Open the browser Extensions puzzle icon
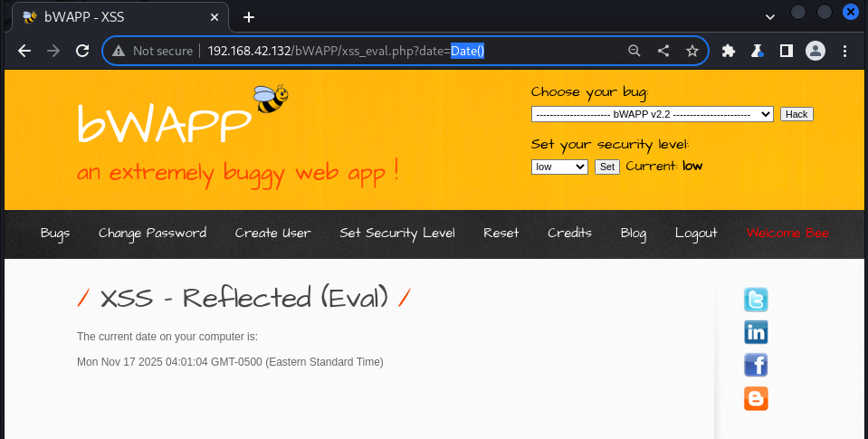The image size is (868, 439). point(728,52)
